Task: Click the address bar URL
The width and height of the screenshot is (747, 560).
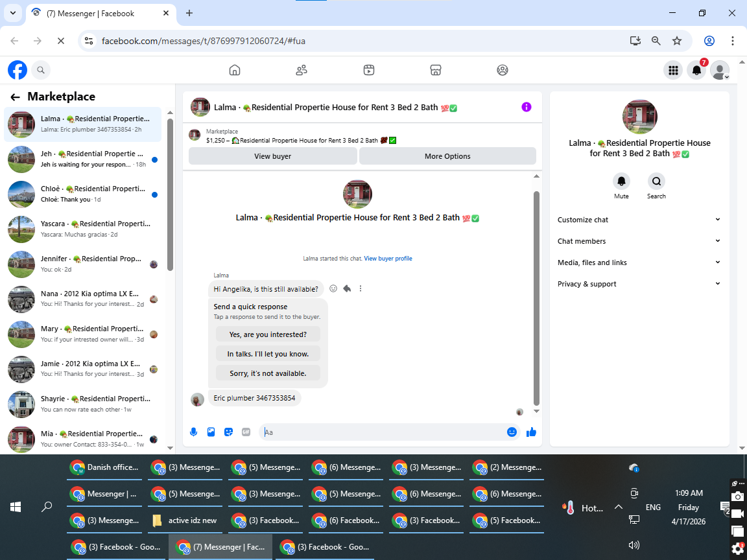Action: click(204, 41)
